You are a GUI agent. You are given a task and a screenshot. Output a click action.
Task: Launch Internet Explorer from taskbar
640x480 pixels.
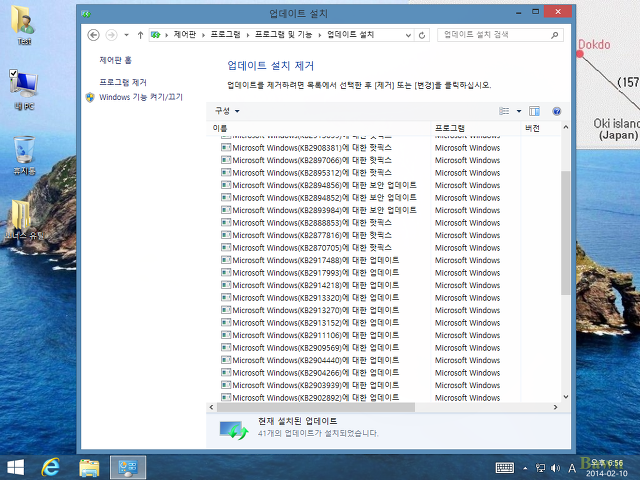(51, 467)
